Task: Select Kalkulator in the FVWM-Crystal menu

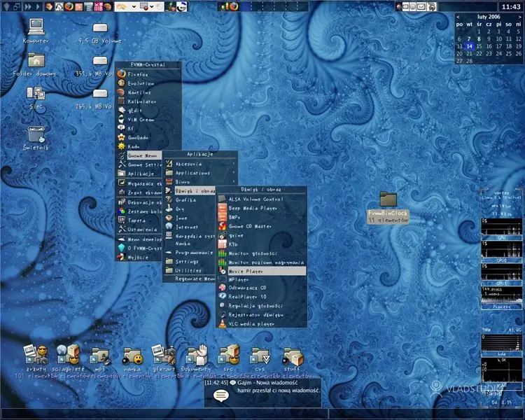Action: click(148, 101)
